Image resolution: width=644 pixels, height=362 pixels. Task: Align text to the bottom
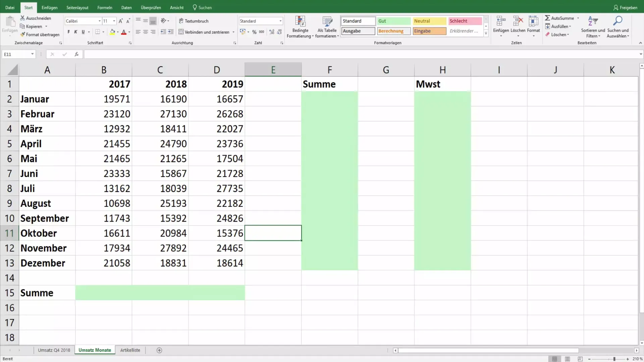tap(153, 21)
